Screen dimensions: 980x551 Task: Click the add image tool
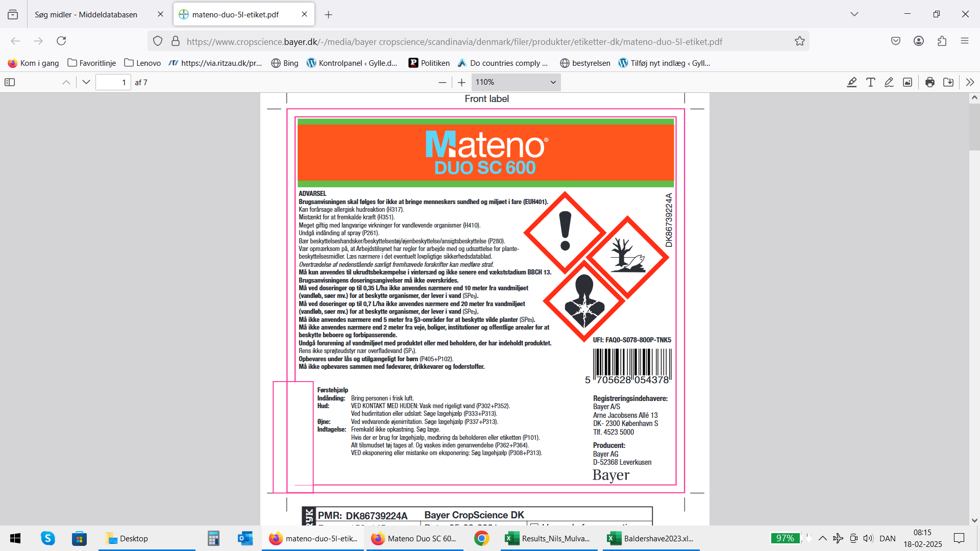point(908,82)
